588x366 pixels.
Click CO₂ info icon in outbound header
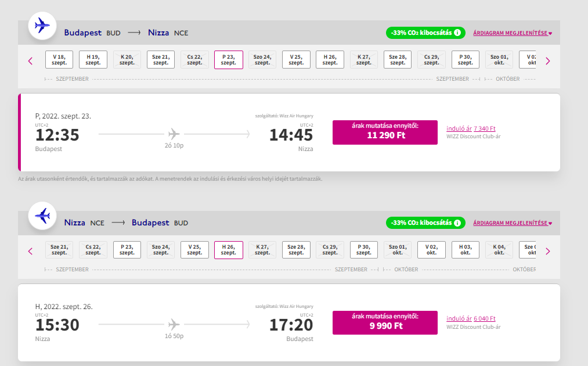pyautogui.click(x=457, y=33)
